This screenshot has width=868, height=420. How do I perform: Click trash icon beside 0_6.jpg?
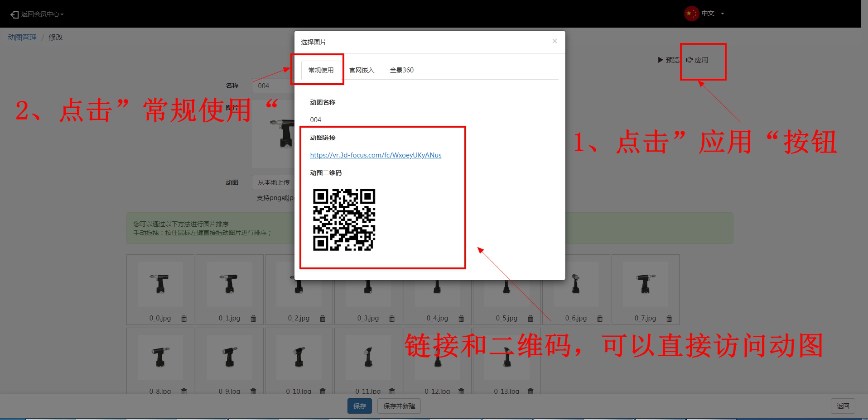[x=600, y=318]
